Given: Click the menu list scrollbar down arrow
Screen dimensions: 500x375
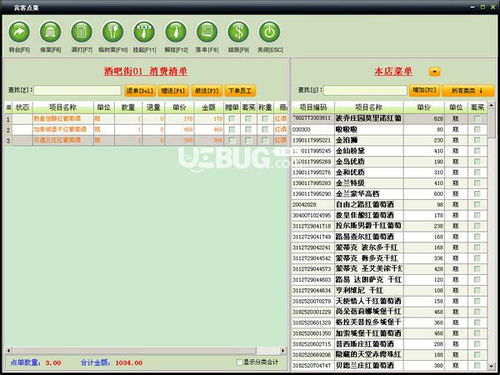Looking at the screenshot, I should tap(491, 366).
